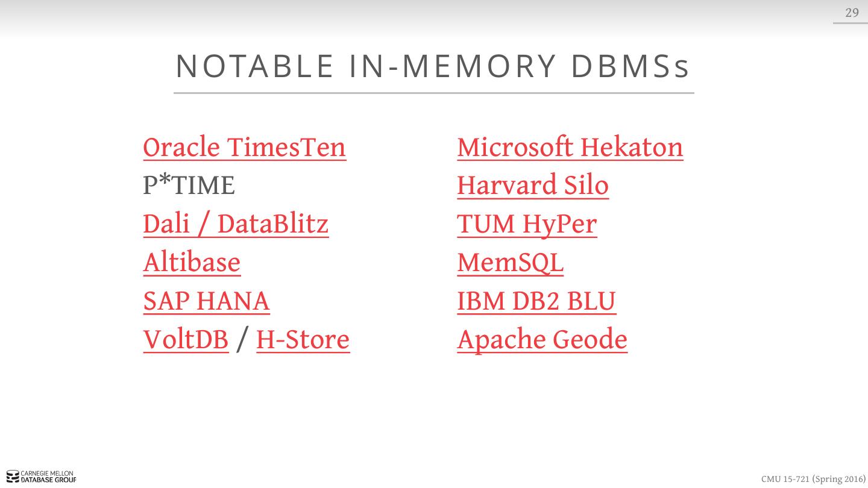
Task: Click the slash between VoltDB and H-Store
Action: click(242, 340)
